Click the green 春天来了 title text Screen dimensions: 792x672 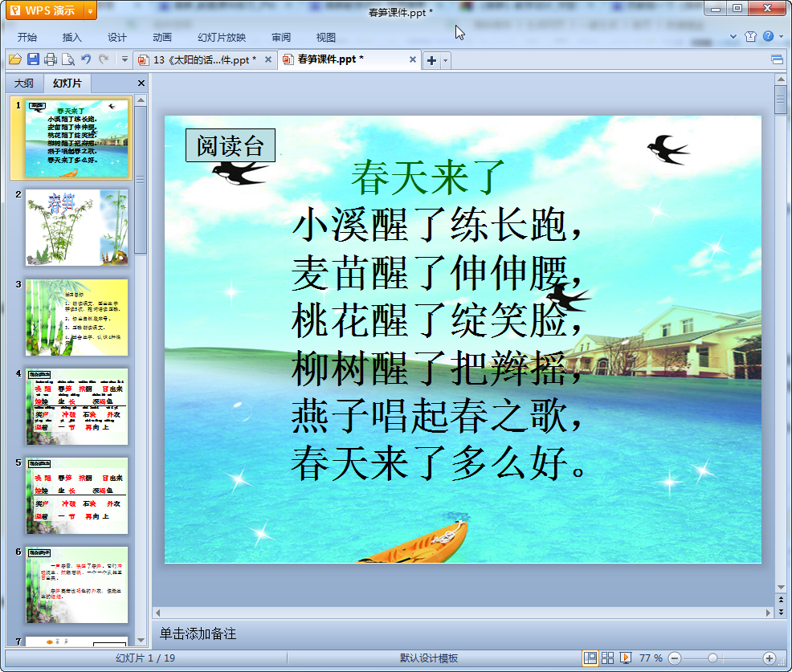[x=427, y=177]
